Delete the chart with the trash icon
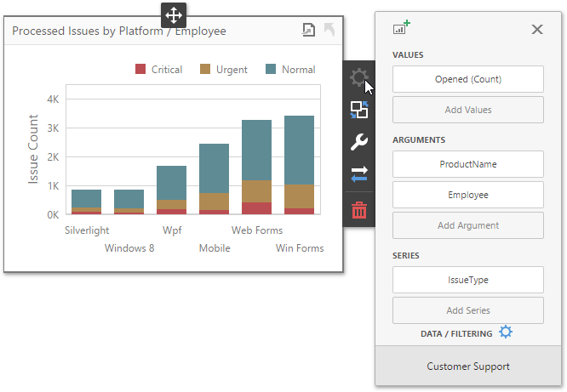This screenshot has width=567, height=392. pyautogui.click(x=358, y=210)
